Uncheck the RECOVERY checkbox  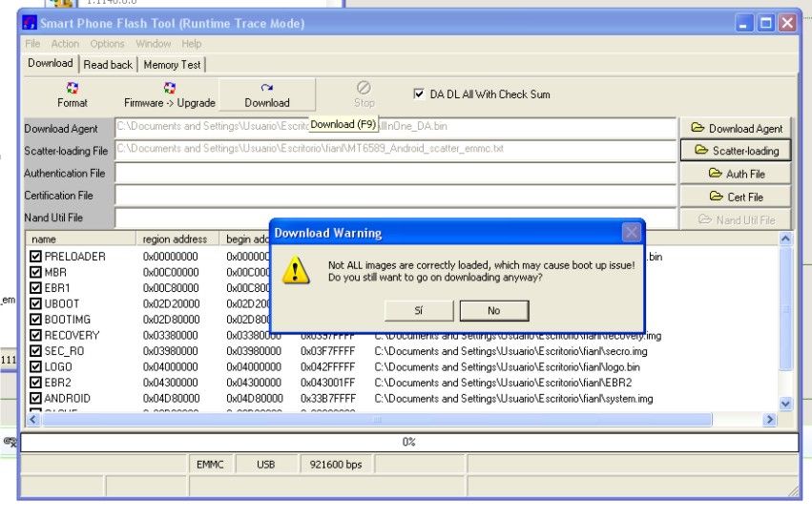(x=35, y=335)
